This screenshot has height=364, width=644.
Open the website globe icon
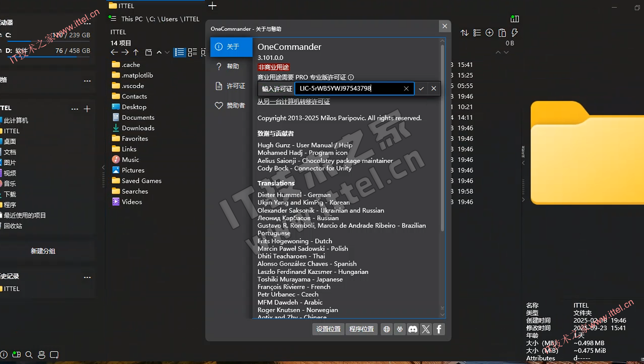click(x=386, y=329)
